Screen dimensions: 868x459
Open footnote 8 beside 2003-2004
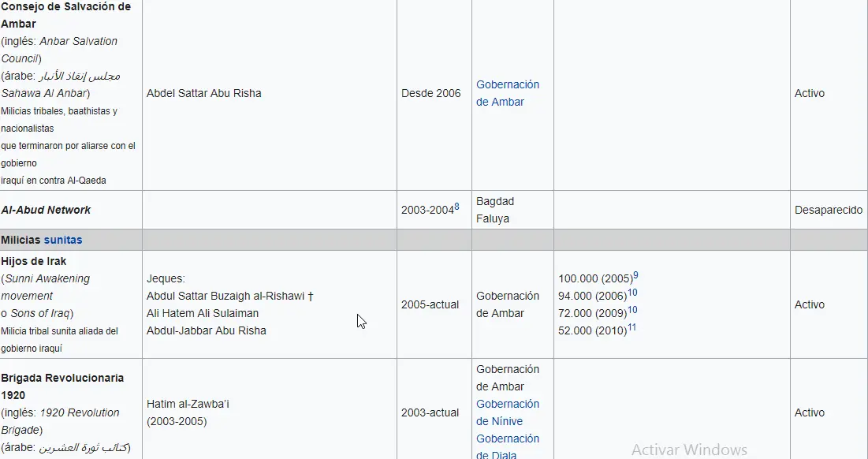pos(456,207)
